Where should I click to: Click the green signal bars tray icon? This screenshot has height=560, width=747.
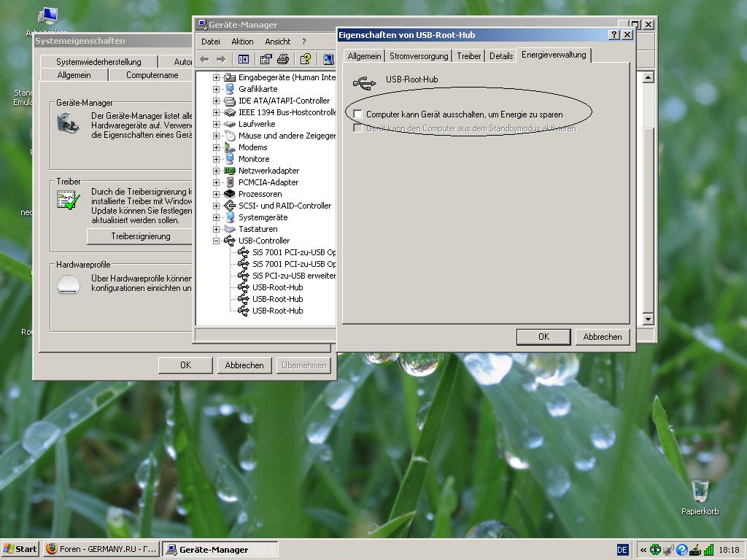click(x=708, y=550)
